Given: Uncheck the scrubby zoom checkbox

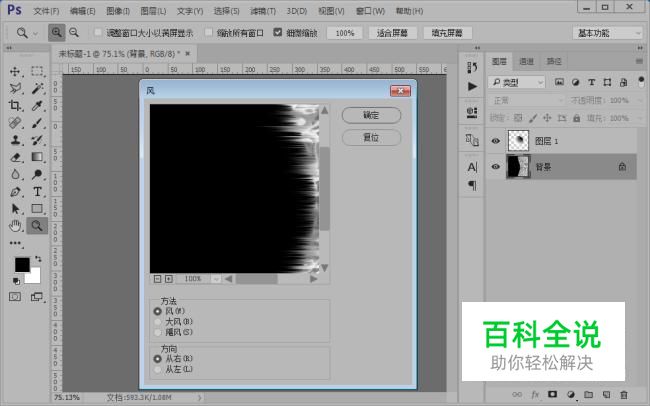Looking at the screenshot, I should click(278, 32).
